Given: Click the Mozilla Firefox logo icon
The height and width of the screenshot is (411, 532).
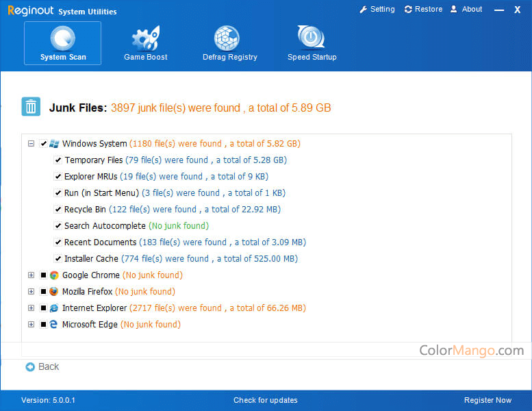Looking at the screenshot, I should (x=54, y=292).
